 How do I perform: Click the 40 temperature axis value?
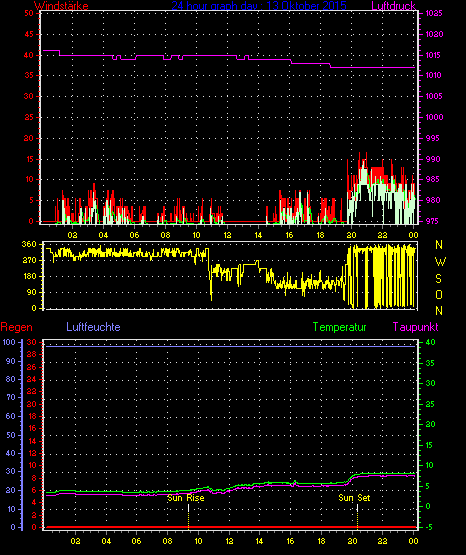coord(430,343)
